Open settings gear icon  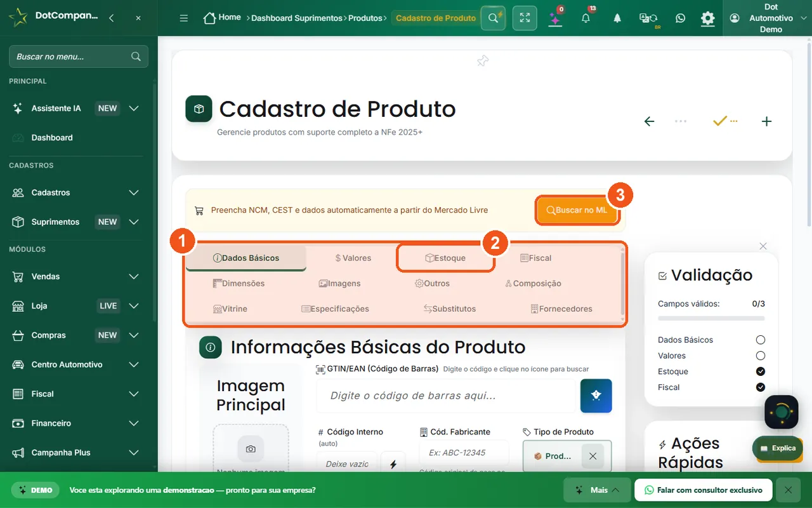coord(707,18)
